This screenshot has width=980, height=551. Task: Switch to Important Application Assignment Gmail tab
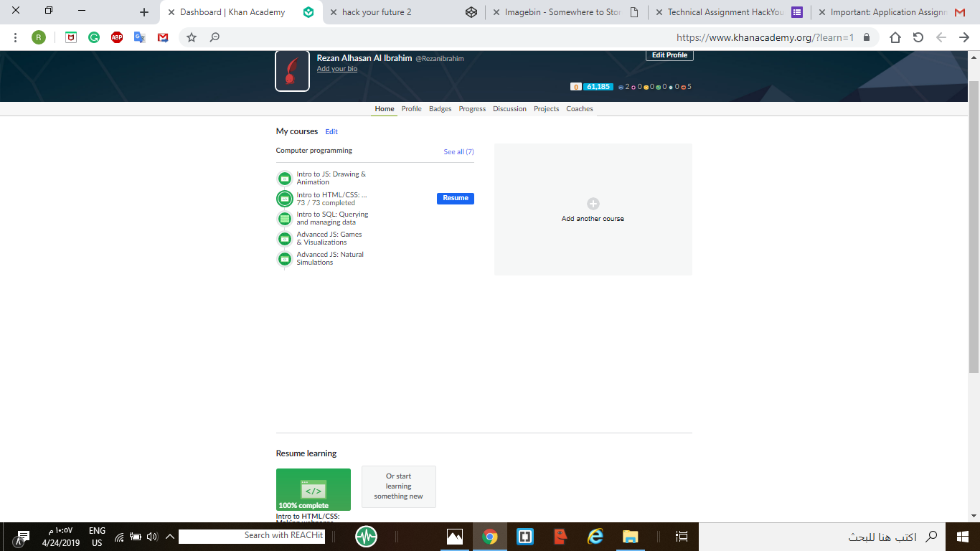click(892, 12)
